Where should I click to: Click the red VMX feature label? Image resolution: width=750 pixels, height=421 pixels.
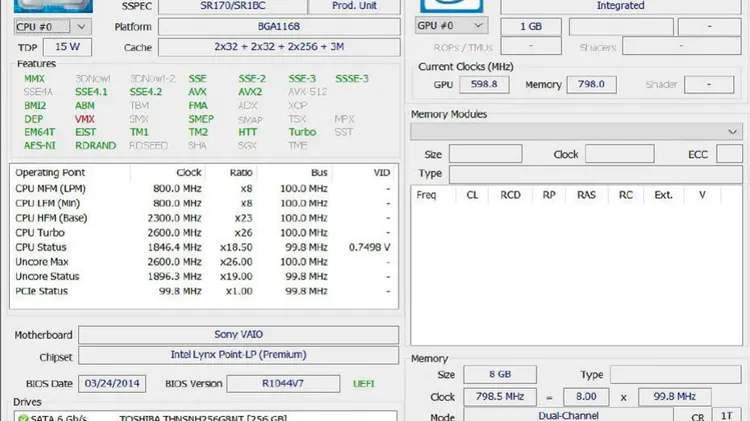tap(84, 119)
